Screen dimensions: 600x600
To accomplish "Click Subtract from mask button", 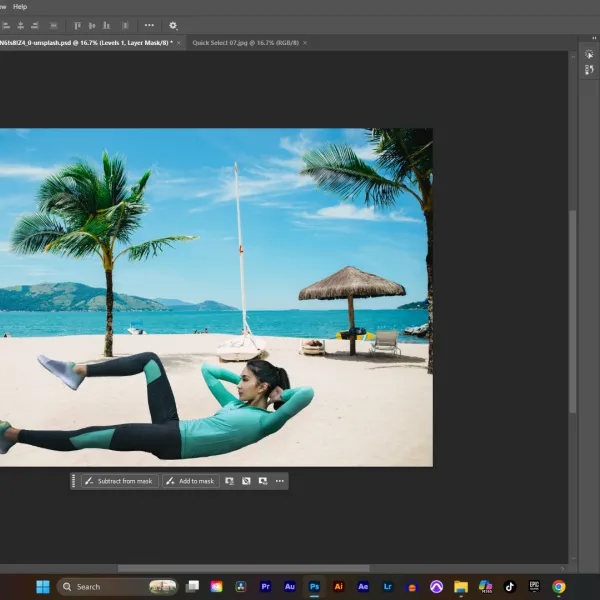I will pyautogui.click(x=119, y=481).
